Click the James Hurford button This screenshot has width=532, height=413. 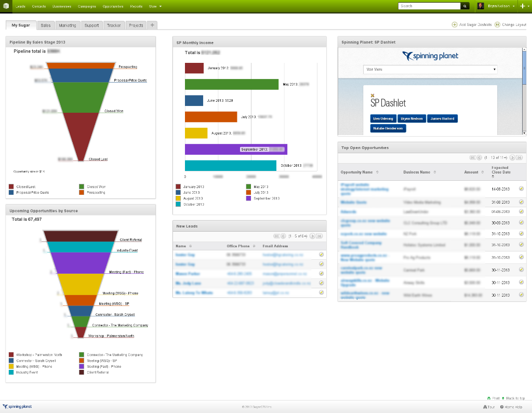443,118
